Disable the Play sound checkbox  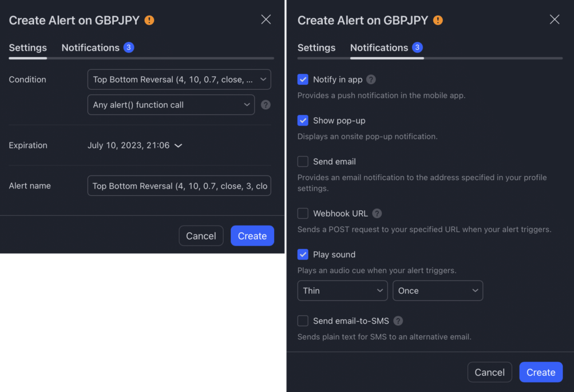click(x=303, y=254)
